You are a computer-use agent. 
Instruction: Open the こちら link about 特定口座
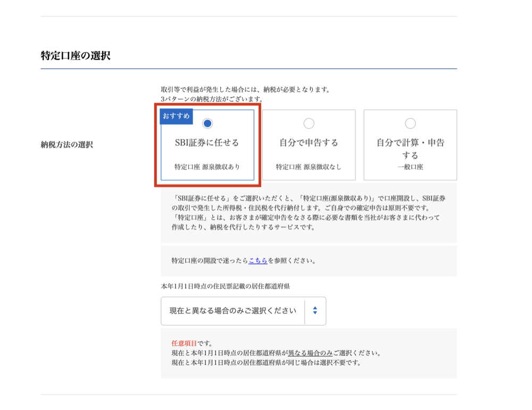[x=258, y=261]
